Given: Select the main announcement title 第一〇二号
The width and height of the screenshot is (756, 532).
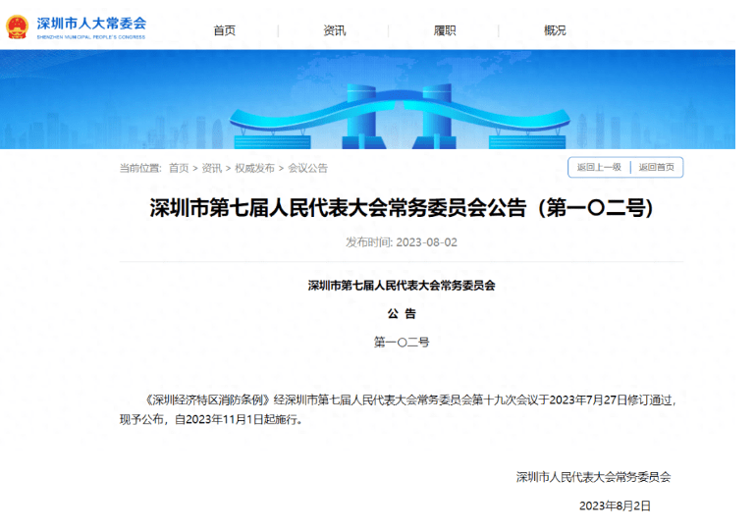Looking at the screenshot, I should (402, 208).
